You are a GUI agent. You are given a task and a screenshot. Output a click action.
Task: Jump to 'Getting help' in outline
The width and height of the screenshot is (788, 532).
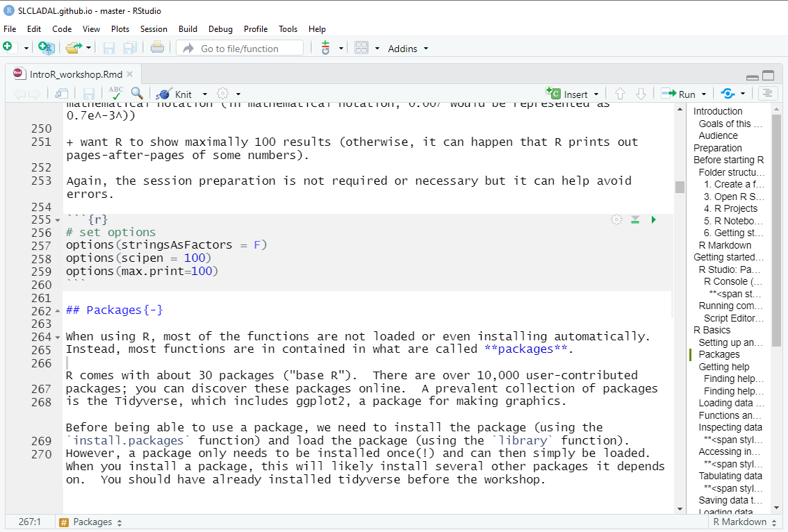pyautogui.click(x=724, y=367)
